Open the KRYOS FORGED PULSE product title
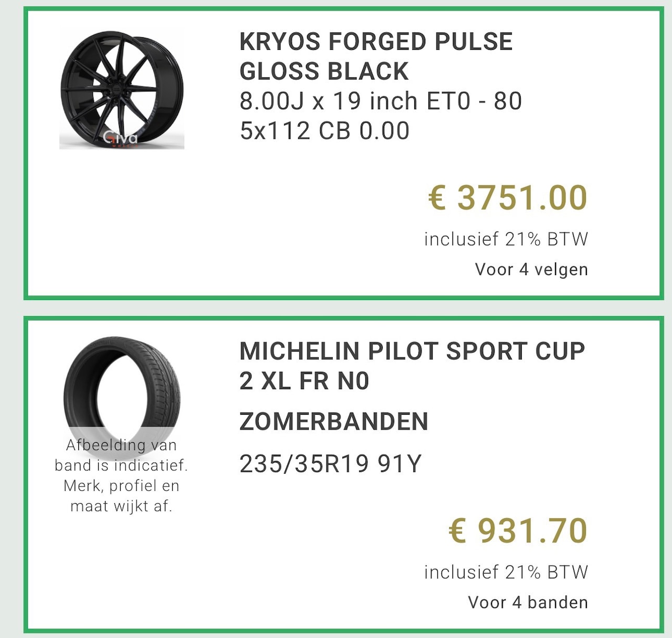The image size is (672, 638). coord(376,42)
